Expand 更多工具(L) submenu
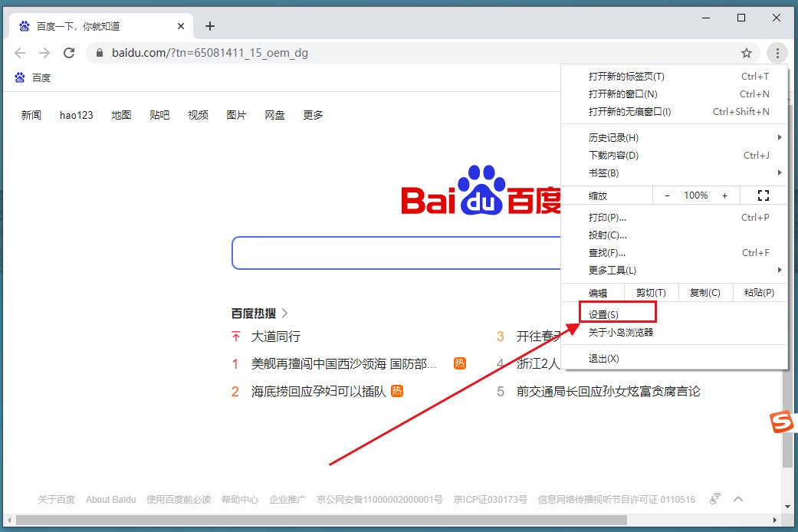This screenshot has width=798, height=532. [x=675, y=271]
